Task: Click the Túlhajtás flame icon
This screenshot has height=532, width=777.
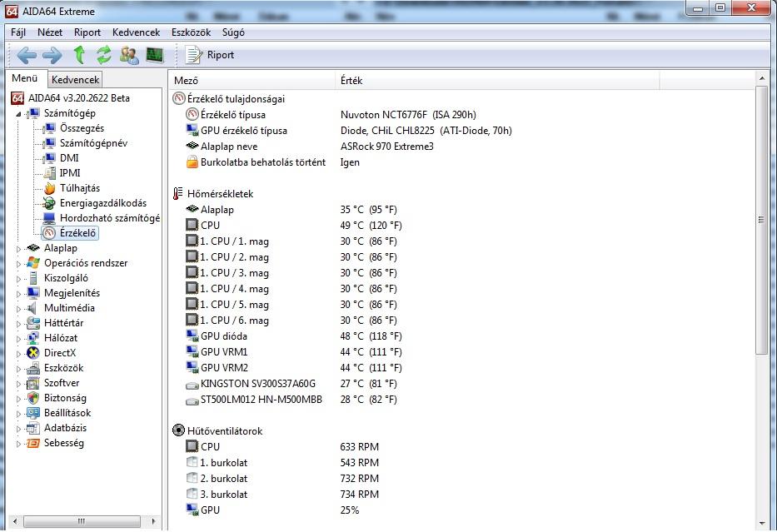Action: point(49,188)
